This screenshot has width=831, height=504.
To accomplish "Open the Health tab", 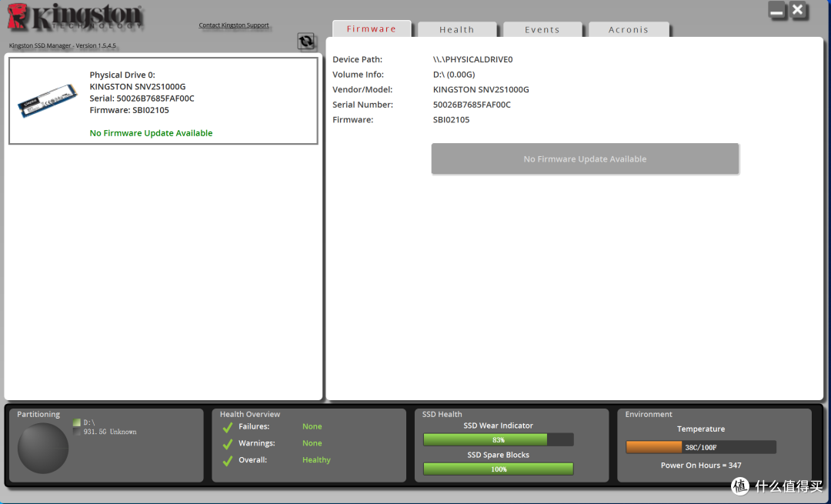I will click(x=457, y=30).
